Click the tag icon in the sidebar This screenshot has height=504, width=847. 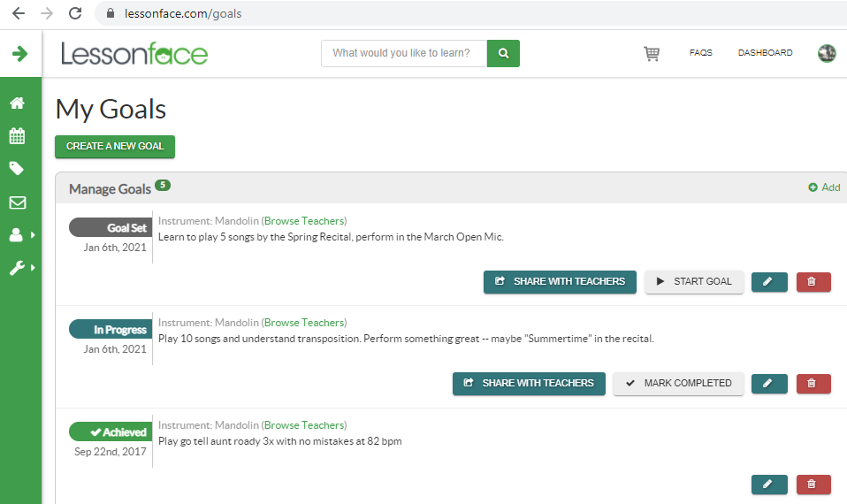coord(17,169)
